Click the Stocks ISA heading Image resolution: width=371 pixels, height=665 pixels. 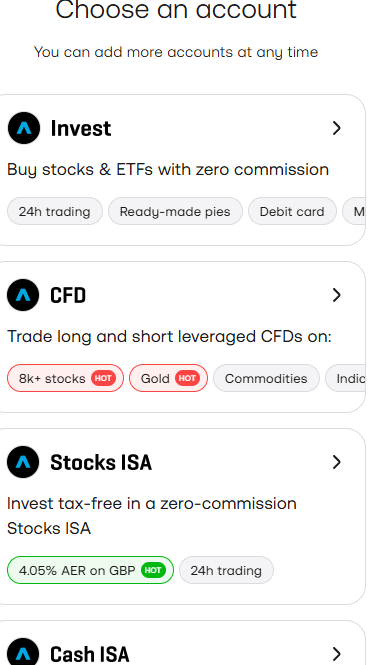point(101,462)
